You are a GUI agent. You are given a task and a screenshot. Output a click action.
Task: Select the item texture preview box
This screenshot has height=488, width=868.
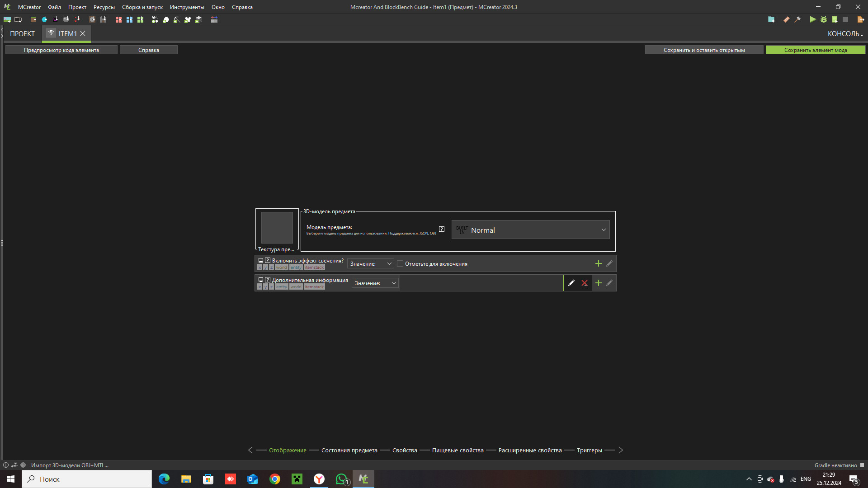tap(277, 228)
